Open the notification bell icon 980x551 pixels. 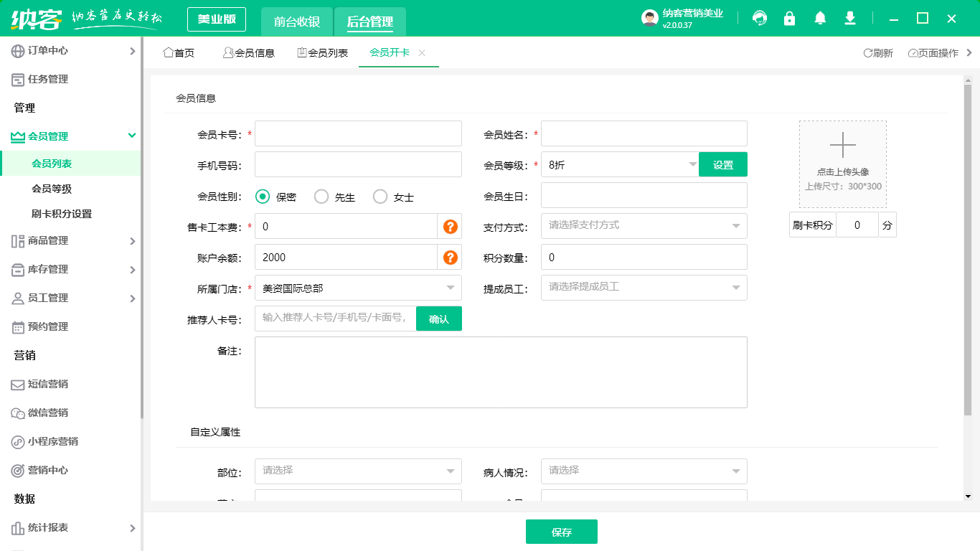click(x=820, y=19)
